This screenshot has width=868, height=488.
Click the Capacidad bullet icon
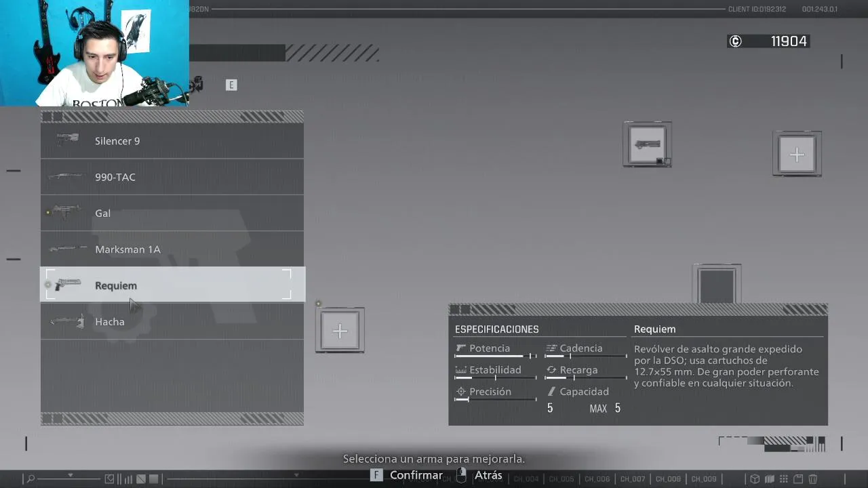[x=551, y=392]
